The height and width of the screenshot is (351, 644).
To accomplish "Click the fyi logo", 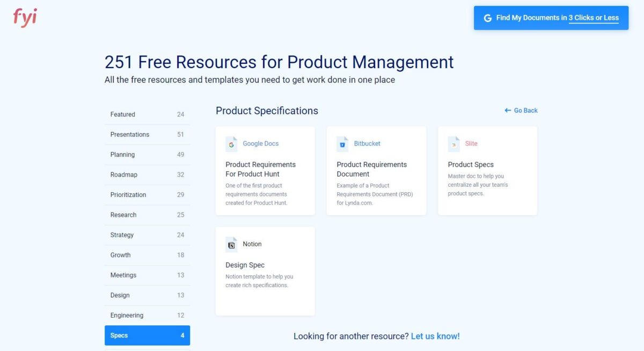I will coord(25,18).
